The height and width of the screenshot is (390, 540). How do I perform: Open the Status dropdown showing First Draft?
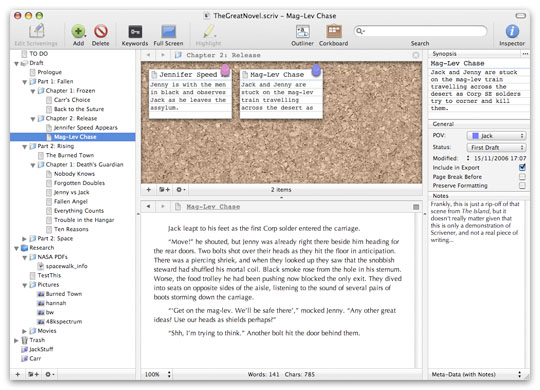tap(497, 147)
